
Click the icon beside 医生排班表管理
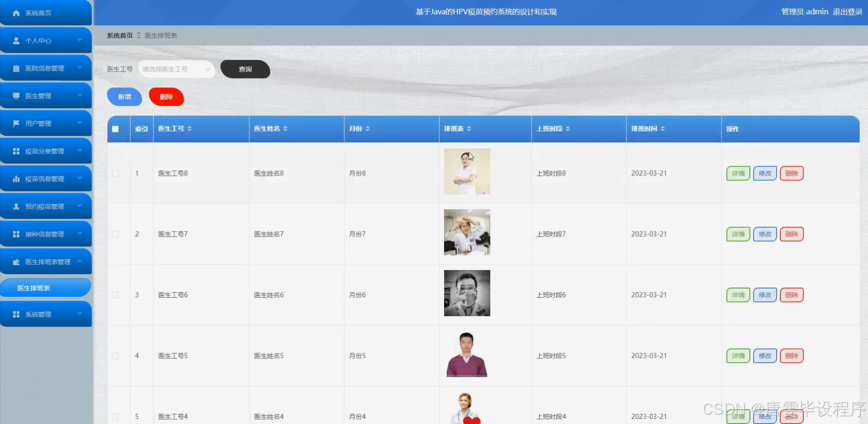click(x=16, y=261)
